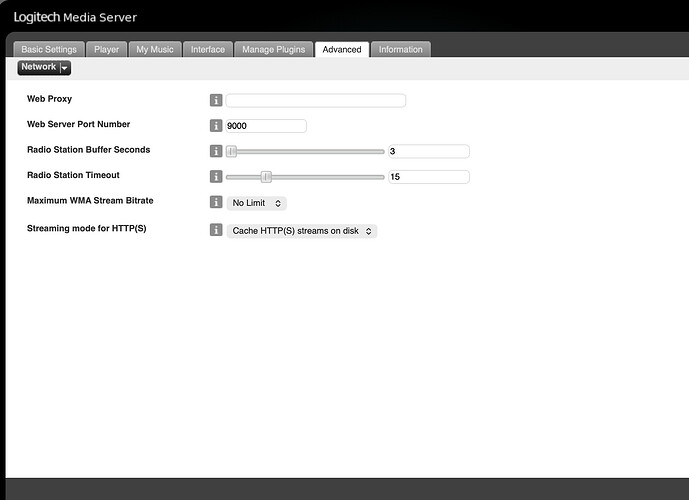Open the My Music tab
This screenshot has width=689, height=500.
click(x=155, y=49)
